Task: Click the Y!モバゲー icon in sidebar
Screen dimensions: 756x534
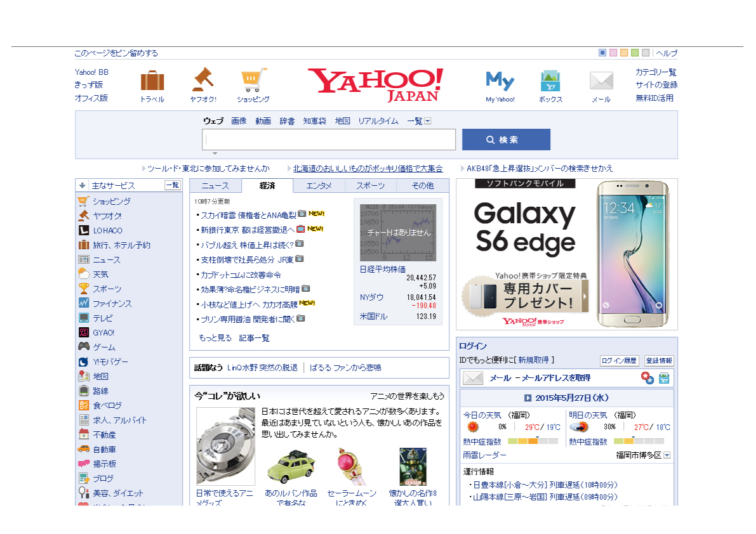Action: (x=84, y=361)
